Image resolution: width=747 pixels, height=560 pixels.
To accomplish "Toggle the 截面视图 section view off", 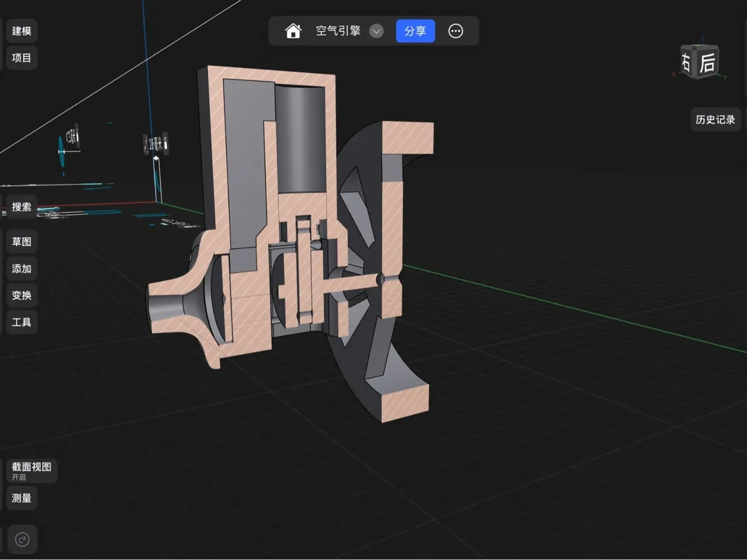I will (x=32, y=470).
